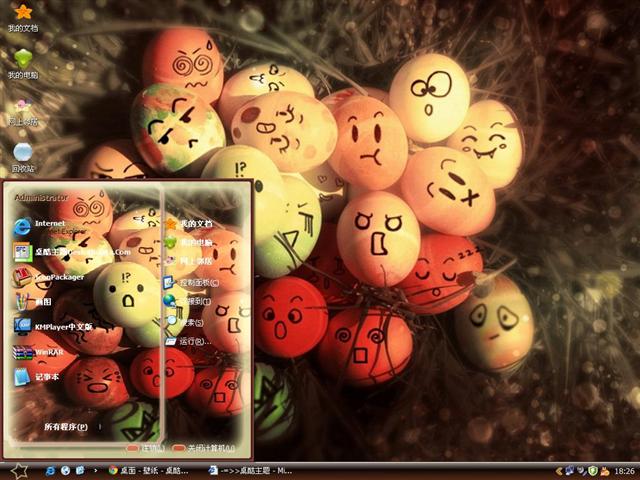Select the 网上邻居 desktop icon
640x480 pixels.
pos(23,112)
